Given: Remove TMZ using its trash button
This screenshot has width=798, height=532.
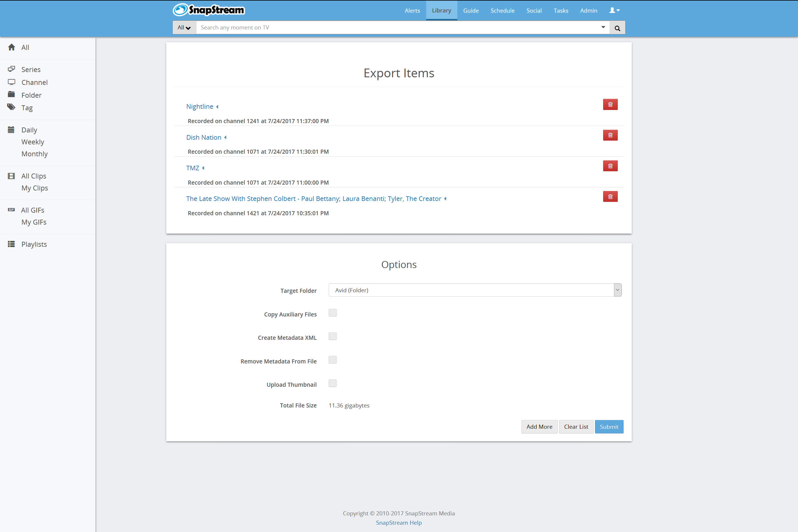Looking at the screenshot, I should pos(610,166).
